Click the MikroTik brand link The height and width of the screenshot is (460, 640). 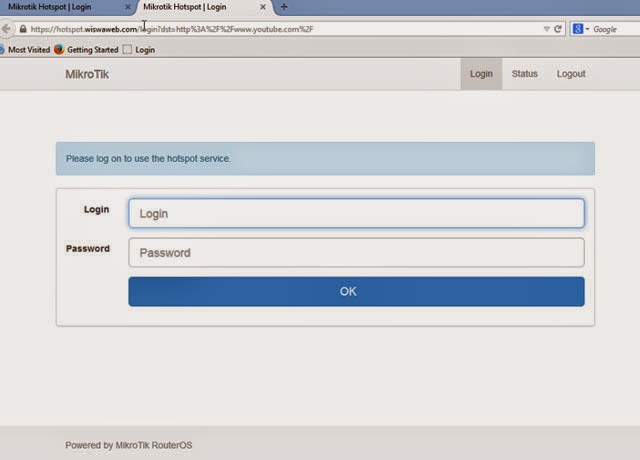coord(87,74)
